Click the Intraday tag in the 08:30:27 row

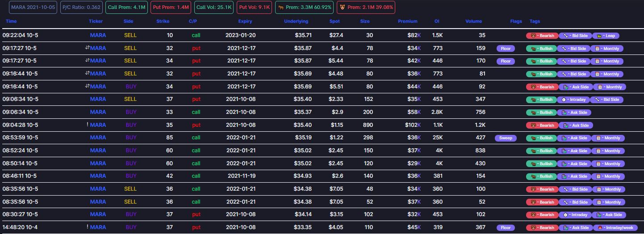pos(574,215)
